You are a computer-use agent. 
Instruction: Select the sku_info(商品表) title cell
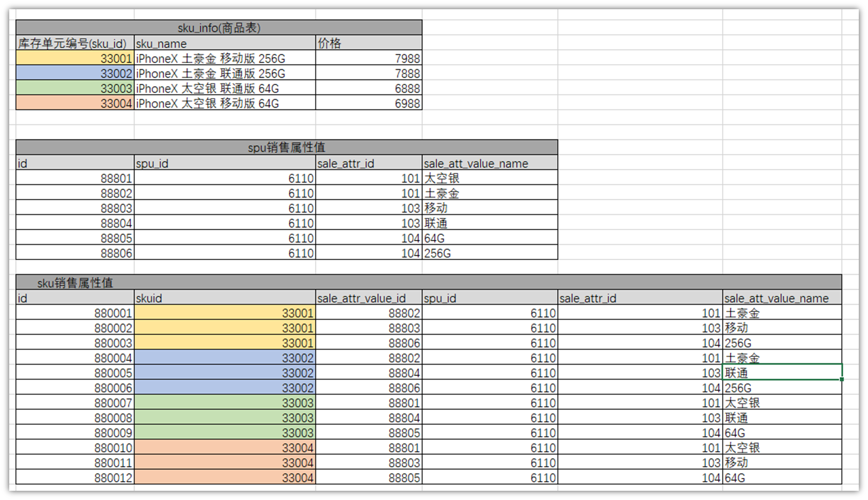tap(219, 28)
